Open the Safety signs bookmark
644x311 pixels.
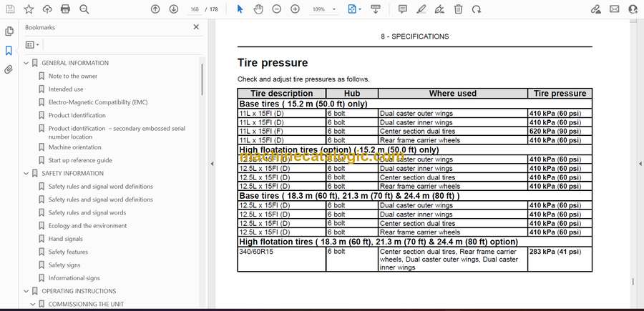point(64,265)
